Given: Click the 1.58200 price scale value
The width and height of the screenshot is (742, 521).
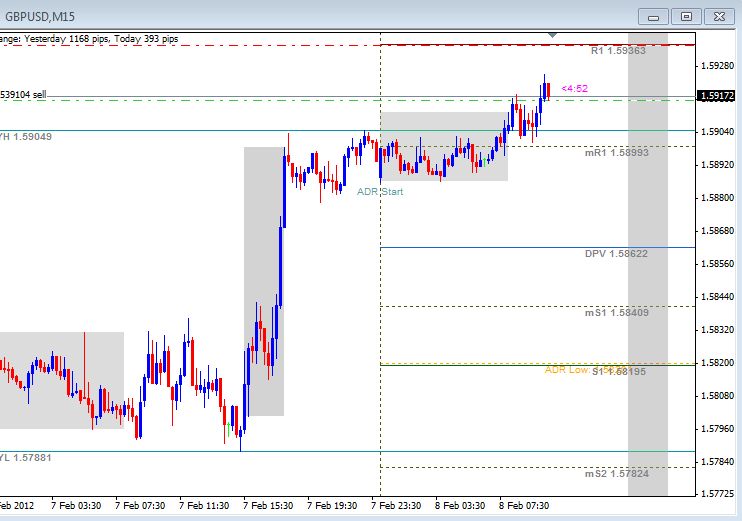Looking at the screenshot, I should point(717,362).
